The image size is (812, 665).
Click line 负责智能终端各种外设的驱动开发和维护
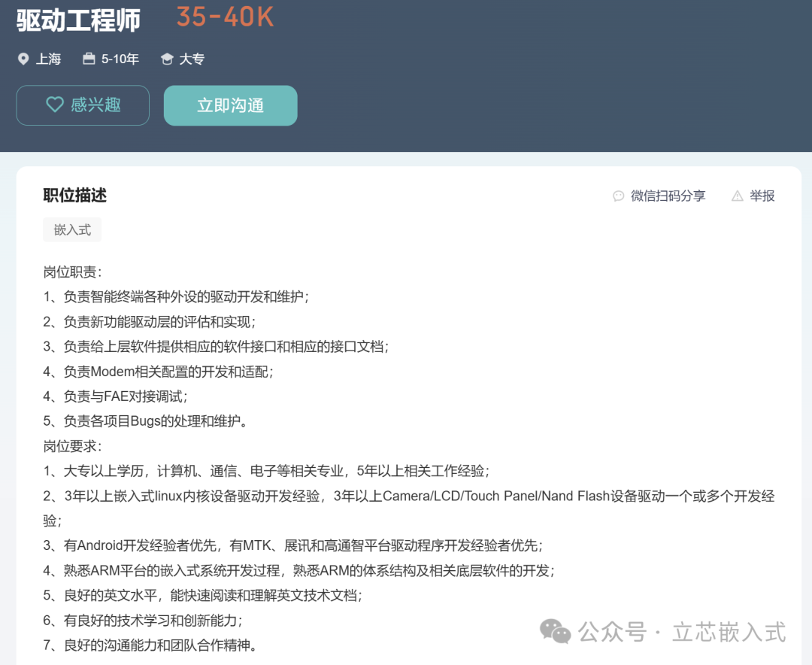coord(176,297)
